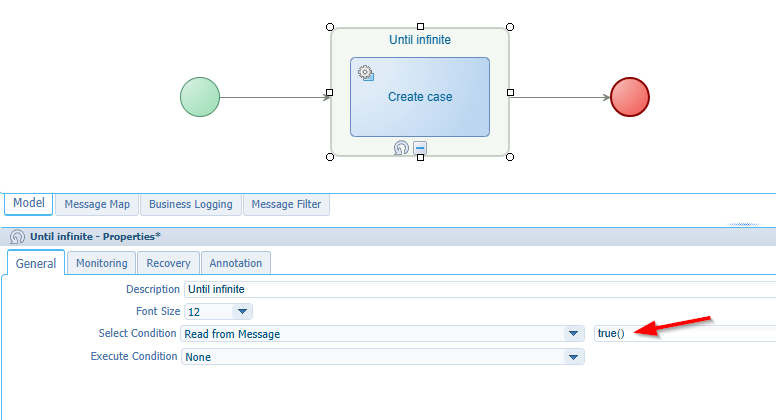Select the Monitoring properties tab
This screenshot has height=420, width=776.
(103, 263)
